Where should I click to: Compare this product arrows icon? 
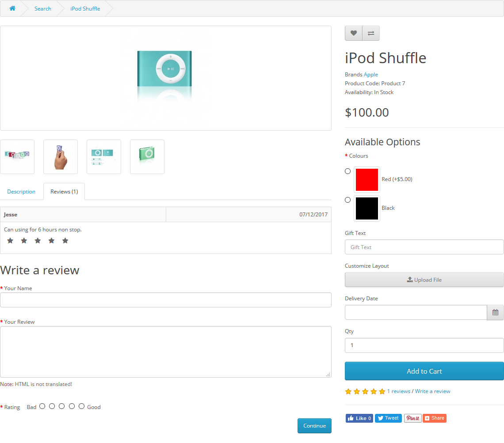(x=371, y=33)
